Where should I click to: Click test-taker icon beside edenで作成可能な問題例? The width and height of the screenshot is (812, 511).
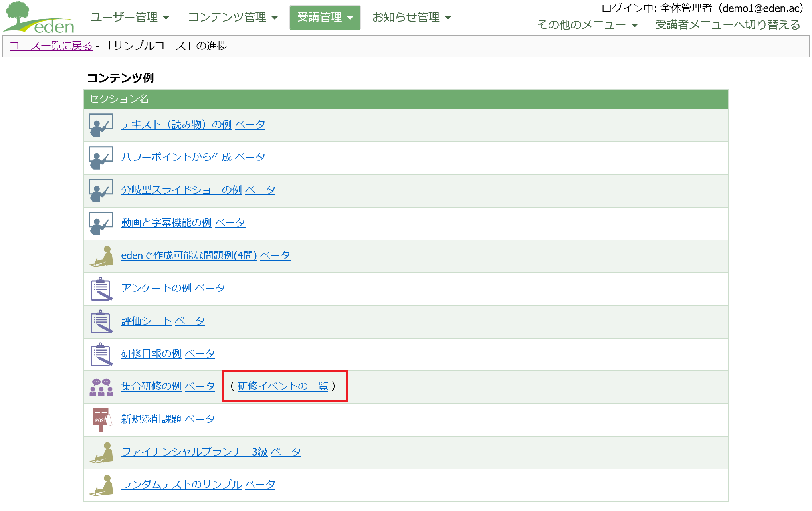click(101, 256)
